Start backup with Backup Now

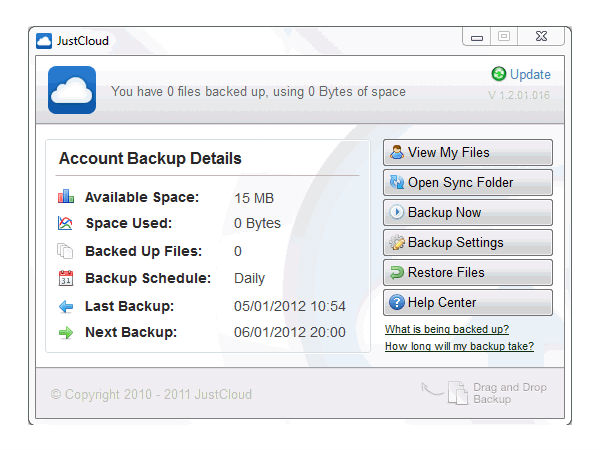468,212
